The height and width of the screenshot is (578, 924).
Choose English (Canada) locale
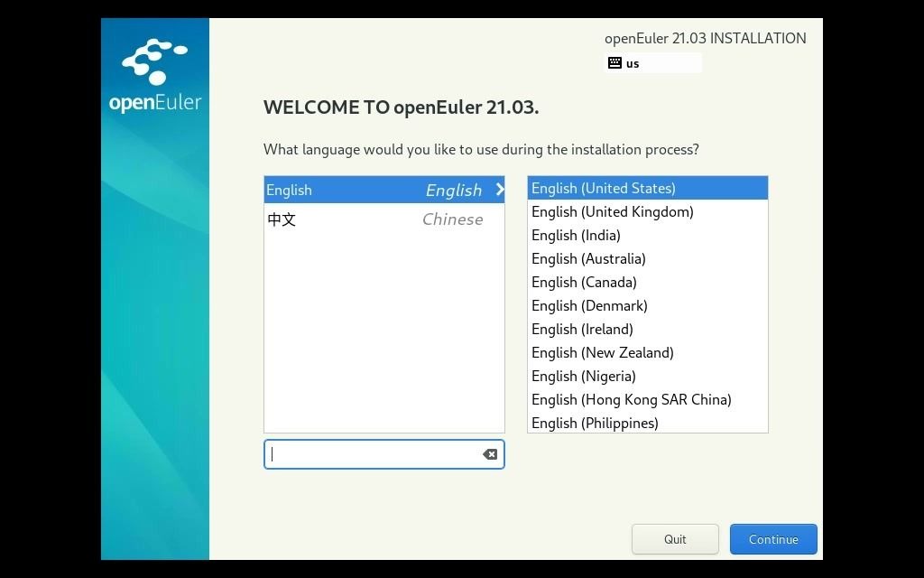pyautogui.click(x=648, y=282)
